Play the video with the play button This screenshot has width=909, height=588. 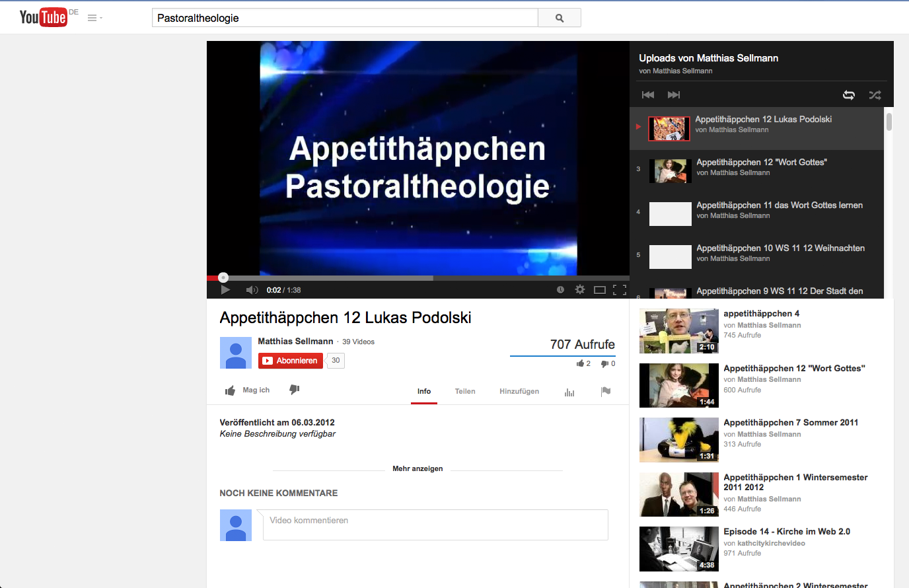(x=225, y=289)
